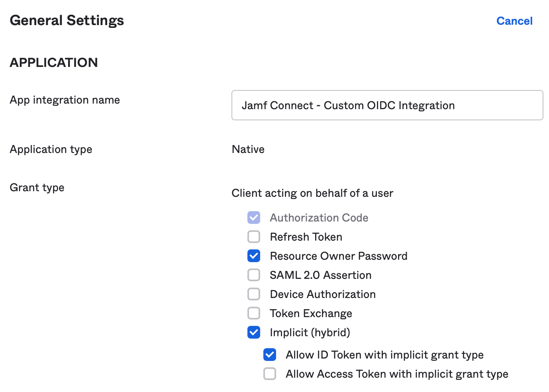
Task: Click the APPLICATION section heading
Action: [x=54, y=63]
